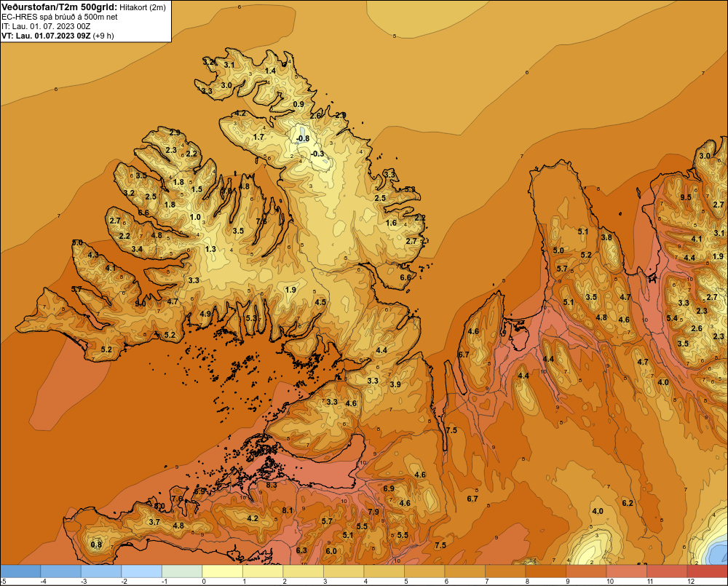
Task: Click the valid time 'VT: Lau. 01.07.2023 09Z'
Action: 46,36
